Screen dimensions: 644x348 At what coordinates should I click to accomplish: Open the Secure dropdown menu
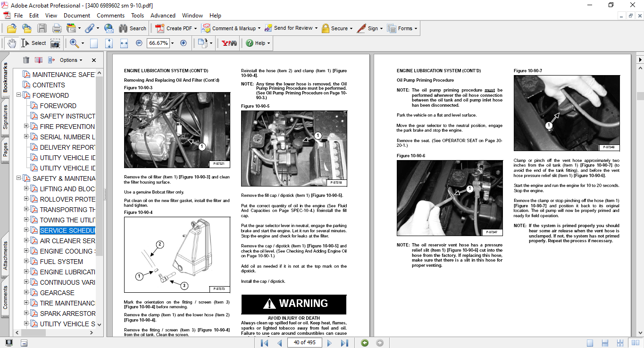(x=337, y=28)
